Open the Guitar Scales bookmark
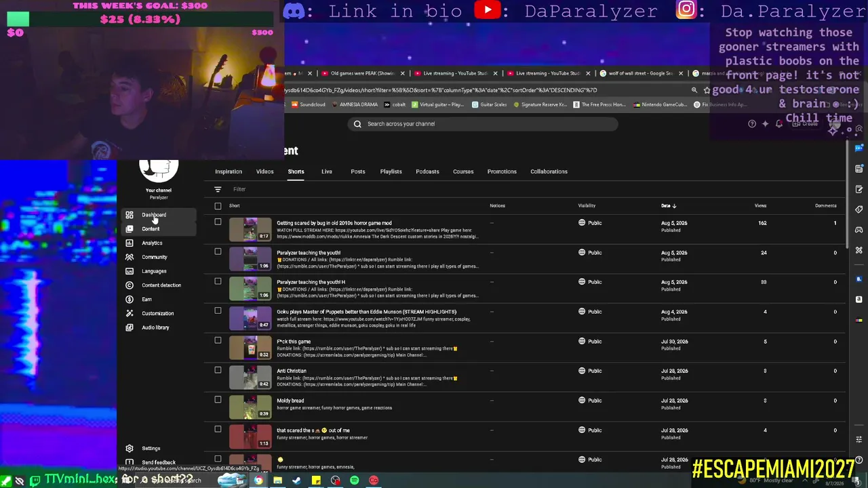This screenshot has width=868, height=488. tap(489, 105)
